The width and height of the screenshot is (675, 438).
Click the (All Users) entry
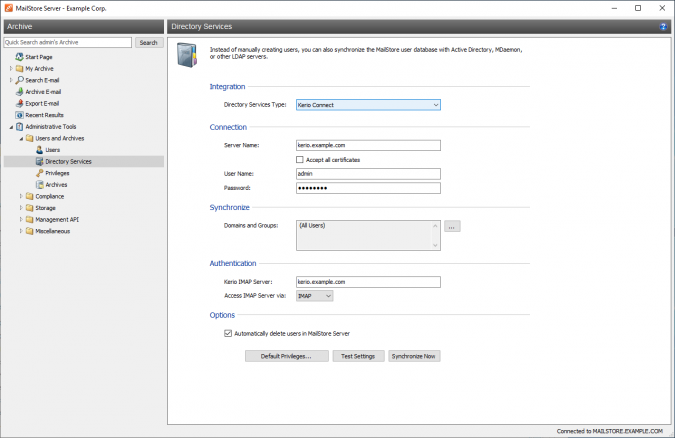[x=312, y=225]
